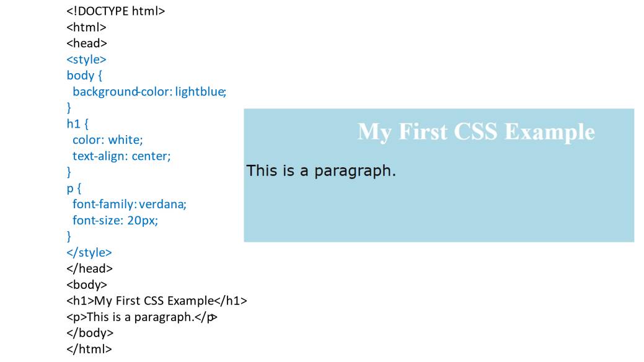Screen dimensions: 644x362
Task: Click the background-color: lightblue declaration
Action: [x=149, y=92]
